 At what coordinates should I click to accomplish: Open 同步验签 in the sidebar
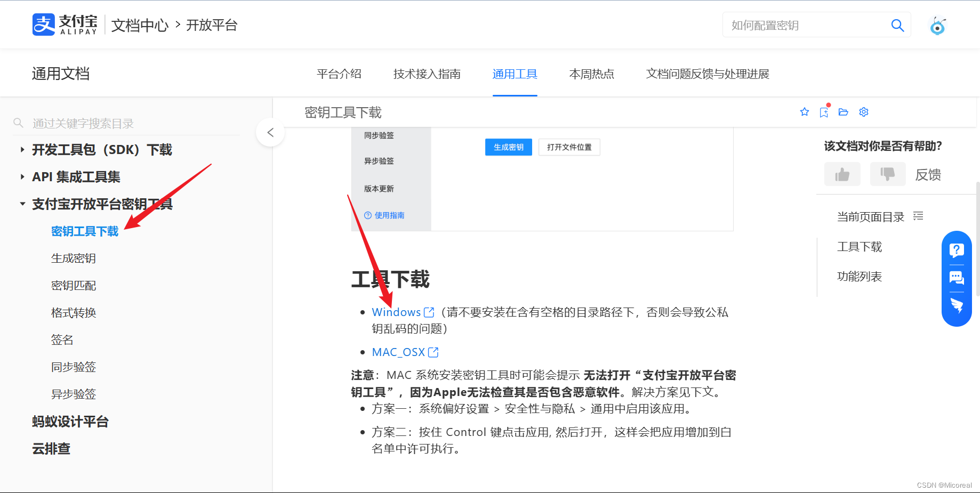(x=74, y=367)
